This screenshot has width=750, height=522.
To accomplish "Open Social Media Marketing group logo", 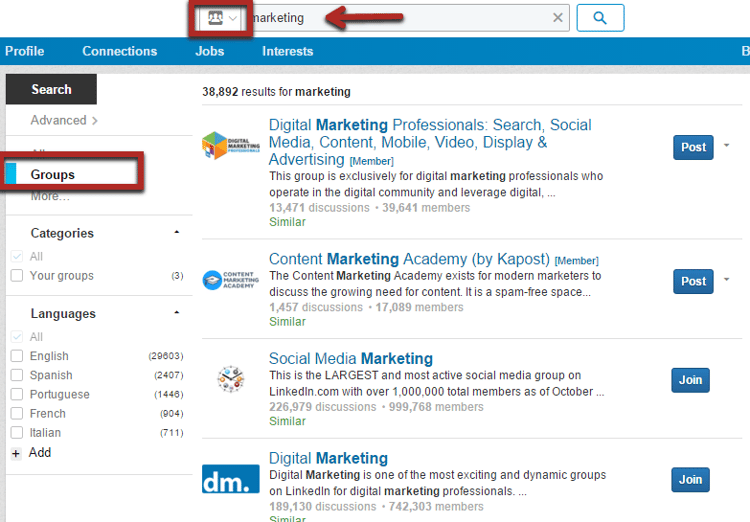I will [x=231, y=379].
